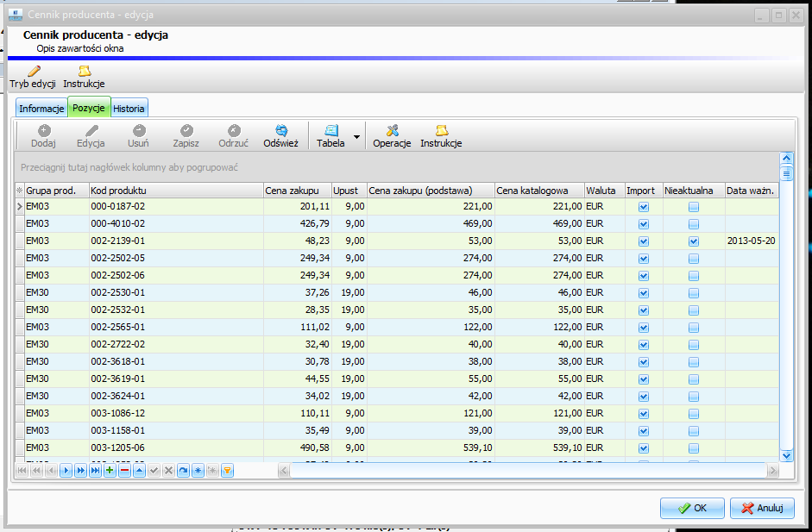Switch to the Informacje tab
Screen dimensions: 812x532
pos(41,109)
